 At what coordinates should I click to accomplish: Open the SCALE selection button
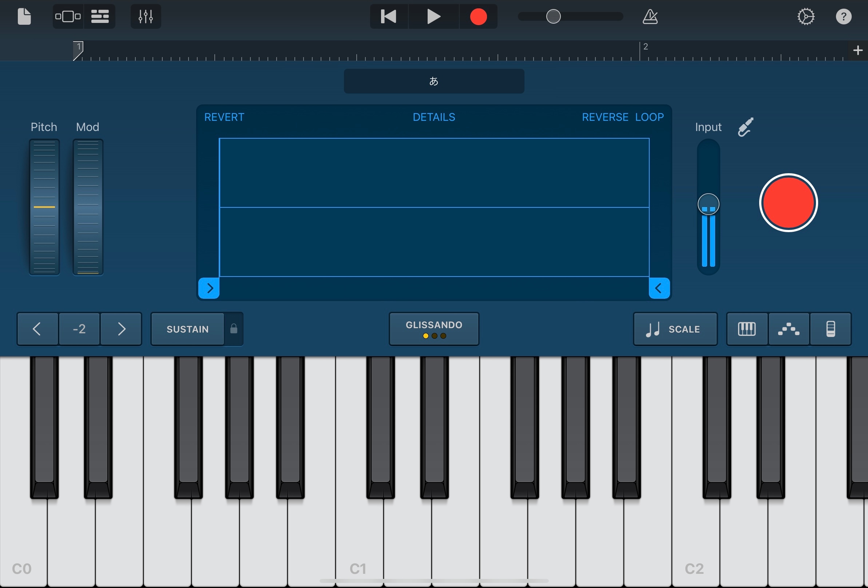[675, 329]
